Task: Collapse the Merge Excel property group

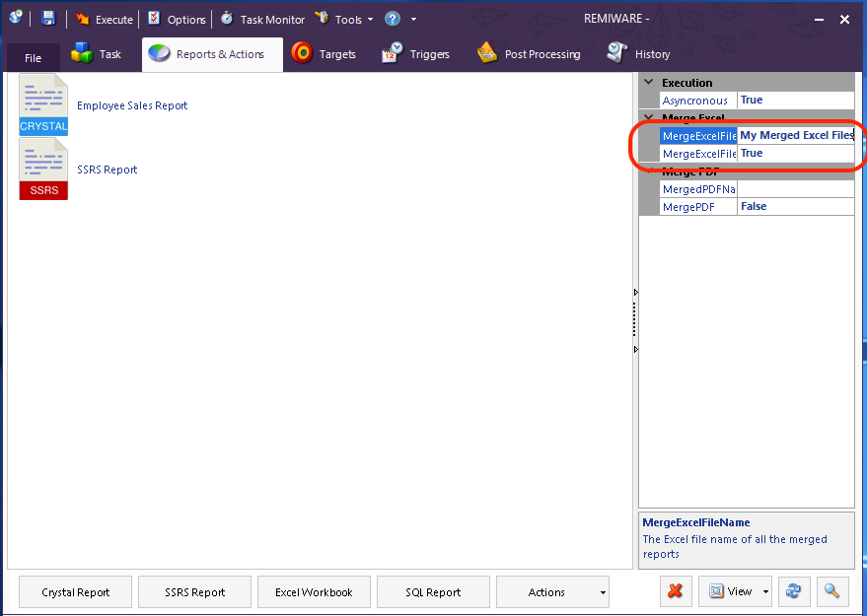Action: pos(647,117)
